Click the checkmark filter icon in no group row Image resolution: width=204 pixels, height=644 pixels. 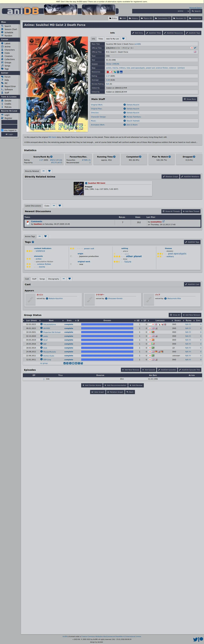click(x=65, y=363)
